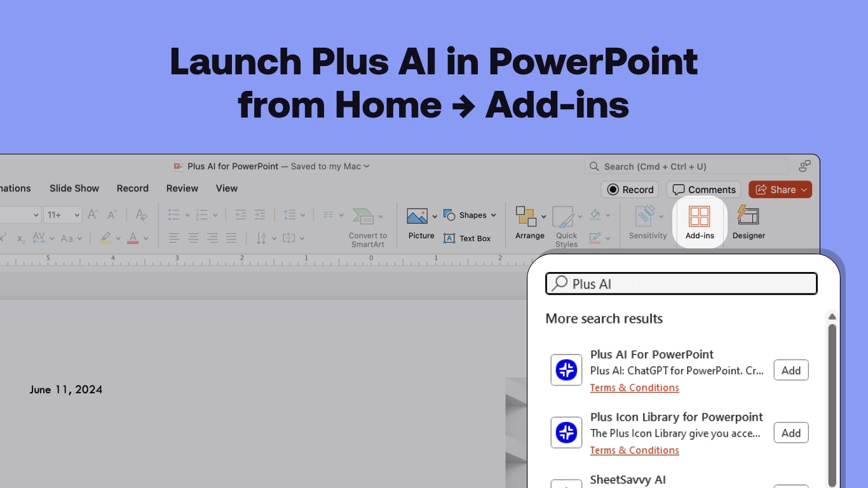Align text to the left
Image resolution: width=868 pixels, height=488 pixels.
[x=174, y=238]
